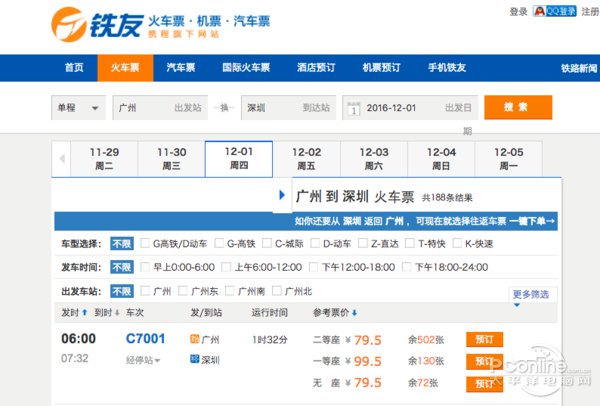The width and height of the screenshot is (600, 406).
Task: Check 广州北 departure station
Action: coord(277,291)
